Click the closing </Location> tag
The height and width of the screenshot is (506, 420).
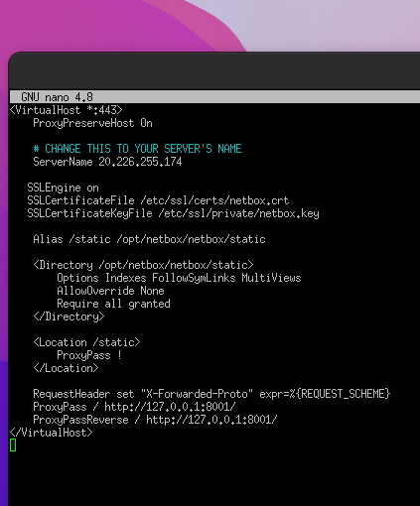[x=66, y=368]
